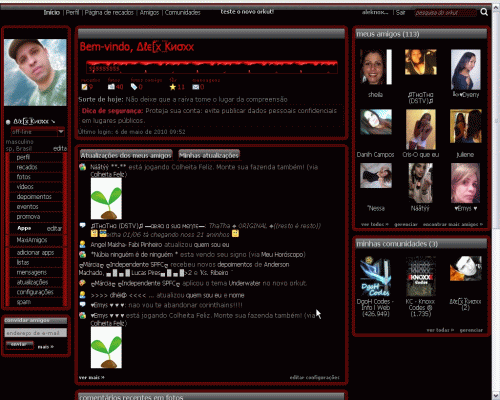Click speech bubble icon beside ThoTho update
The image size is (500, 400).
click(x=83, y=226)
